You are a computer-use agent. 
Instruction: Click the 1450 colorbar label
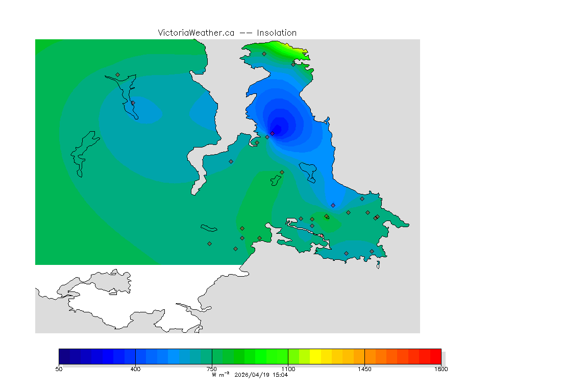(364, 369)
